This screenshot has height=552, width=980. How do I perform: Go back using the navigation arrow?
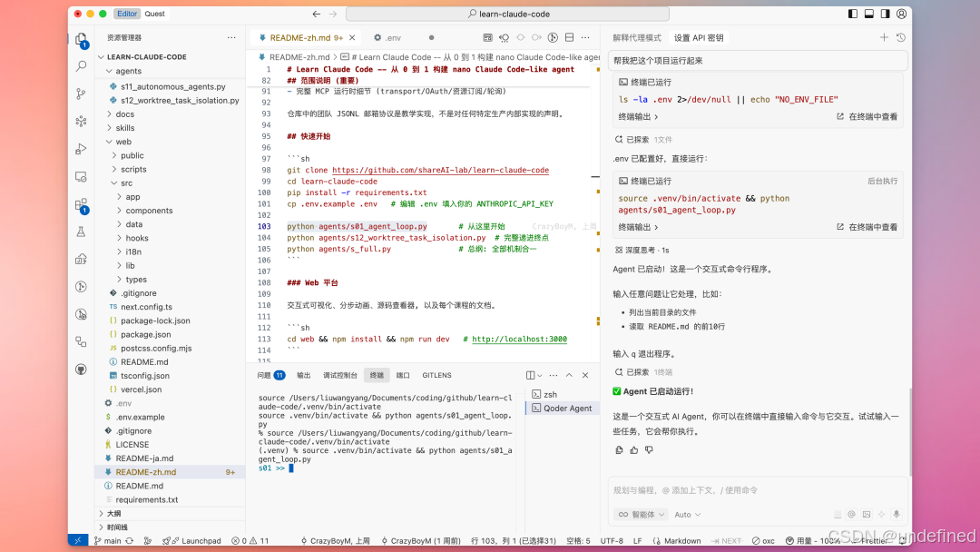tap(317, 14)
